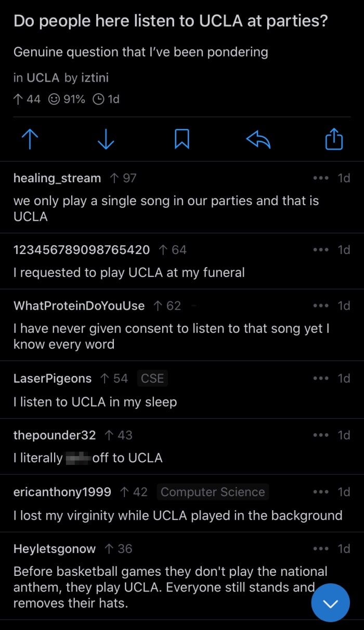Open healing_stream's user profile
Viewport: 364px width, 630px height.
coord(57,178)
